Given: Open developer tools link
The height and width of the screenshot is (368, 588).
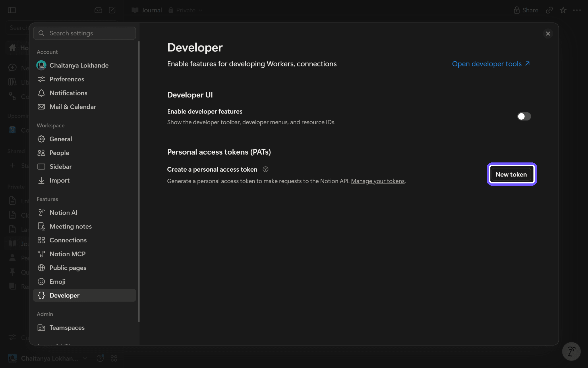Looking at the screenshot, I should point(491,64).
